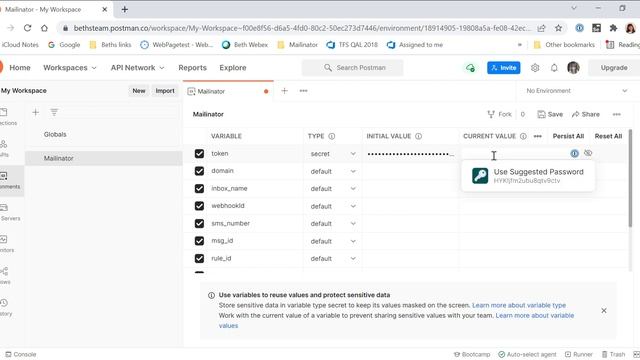Viewport: 640px width, 360px height.
Task: Uncheck the webhookId variable checkbox
Action: (199, 206)
